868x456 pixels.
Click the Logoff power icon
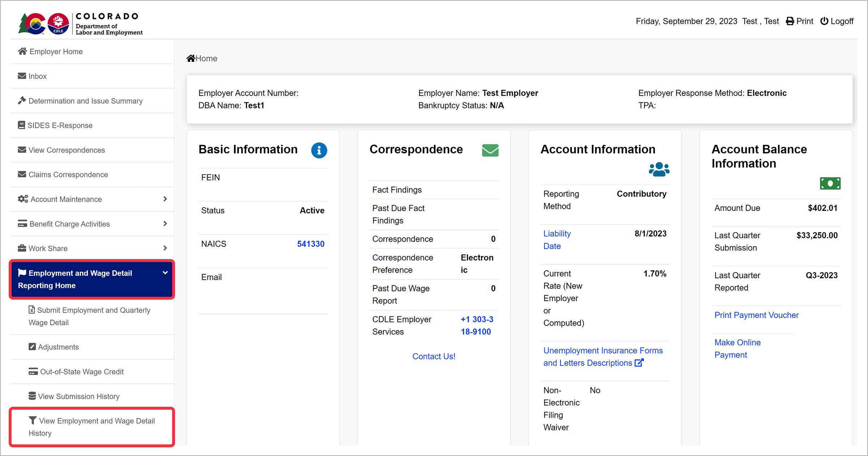pyautogui.click(x=824, y=21)
